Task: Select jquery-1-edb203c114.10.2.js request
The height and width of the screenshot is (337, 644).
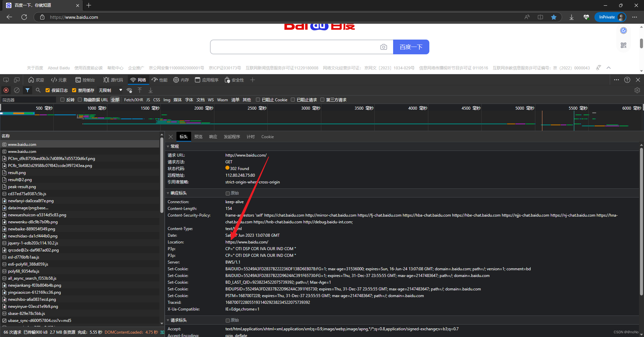Action: click(x=80, y=243)
